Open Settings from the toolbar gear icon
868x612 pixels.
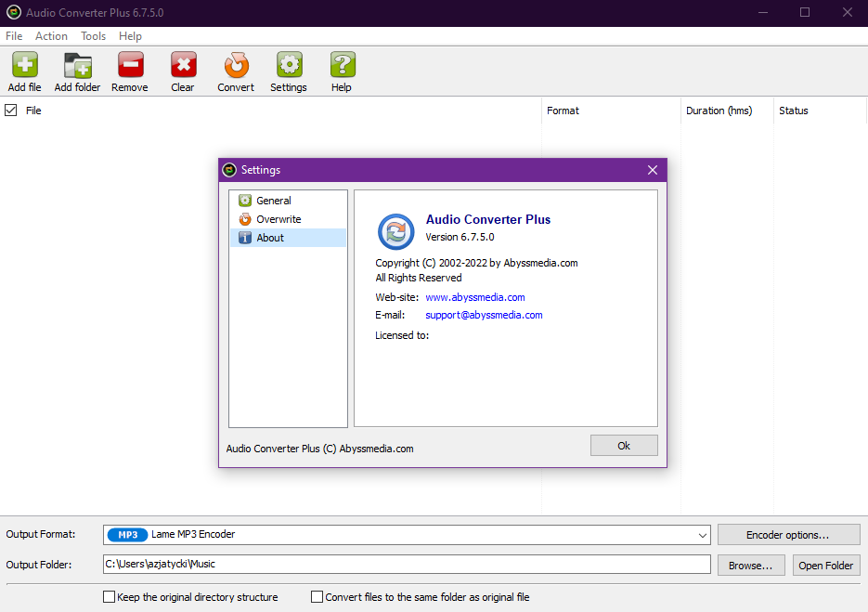pos(289,65)
